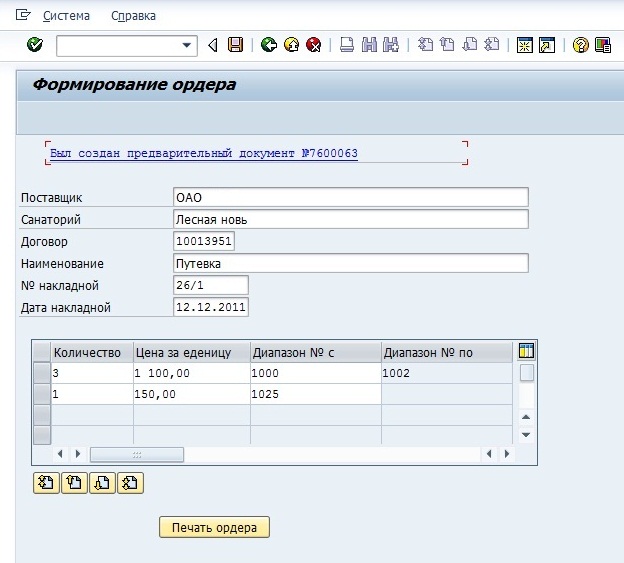Open Customize Local Layout icon

[603, 45]
